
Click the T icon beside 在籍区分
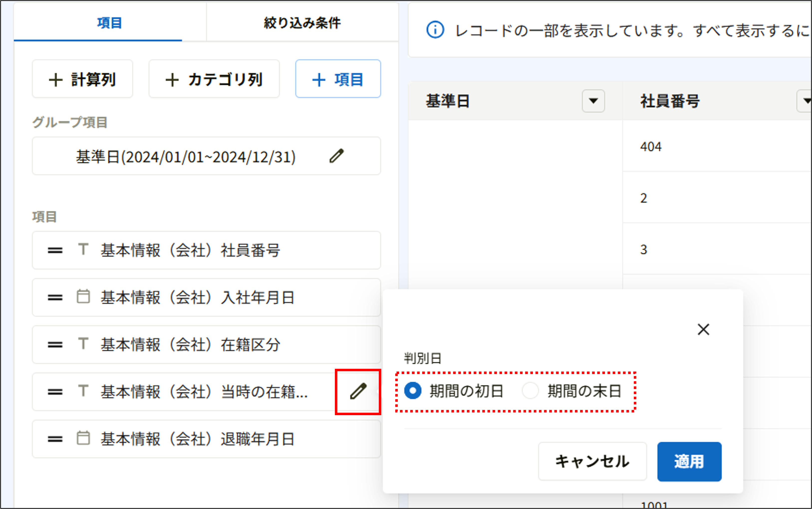(x=83, y=344)
